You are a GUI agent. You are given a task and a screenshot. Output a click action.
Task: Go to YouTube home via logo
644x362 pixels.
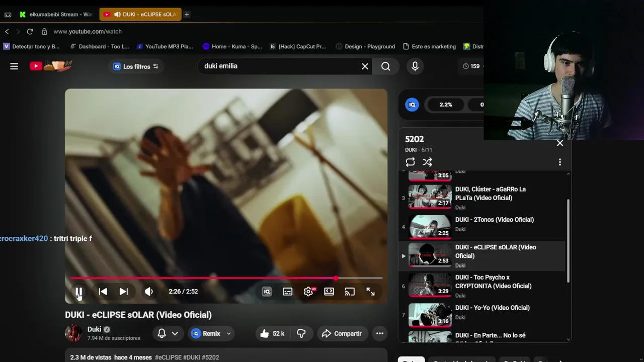[51, 66]
